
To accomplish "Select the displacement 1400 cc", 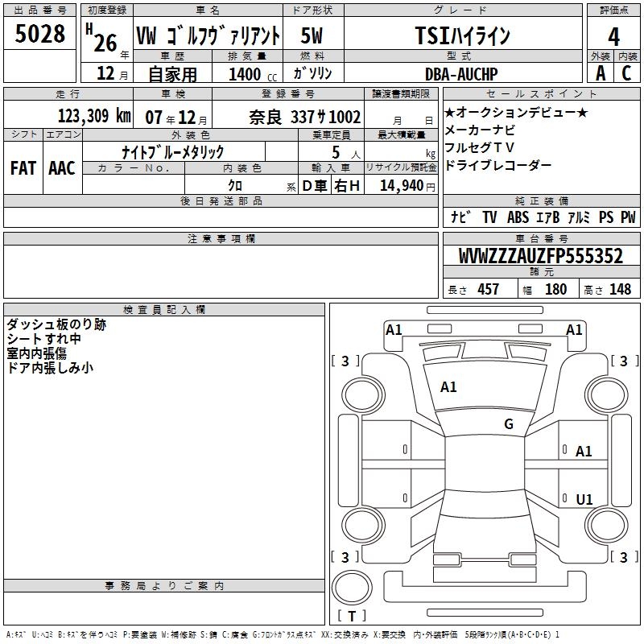I will (x=253, y=74).
